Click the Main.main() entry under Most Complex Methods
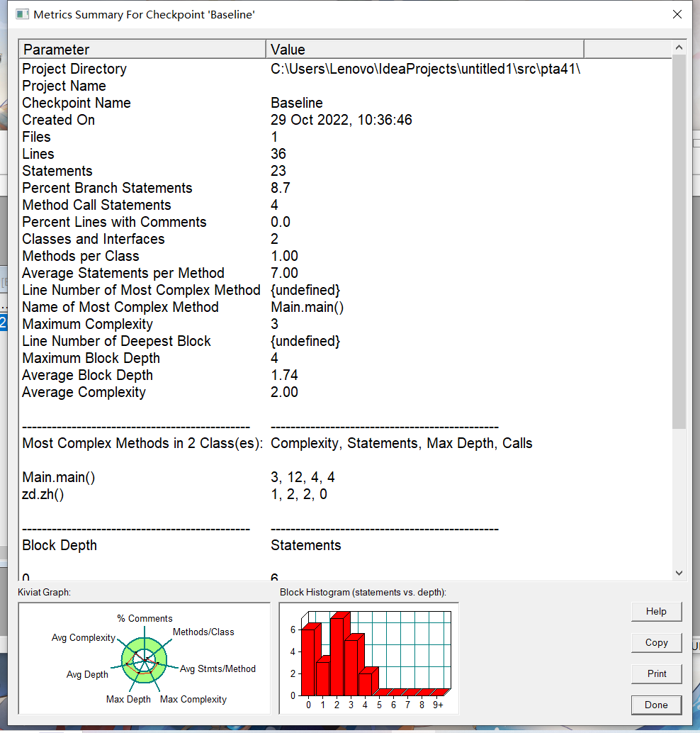 pyautogui.click(x=58, y=477)
